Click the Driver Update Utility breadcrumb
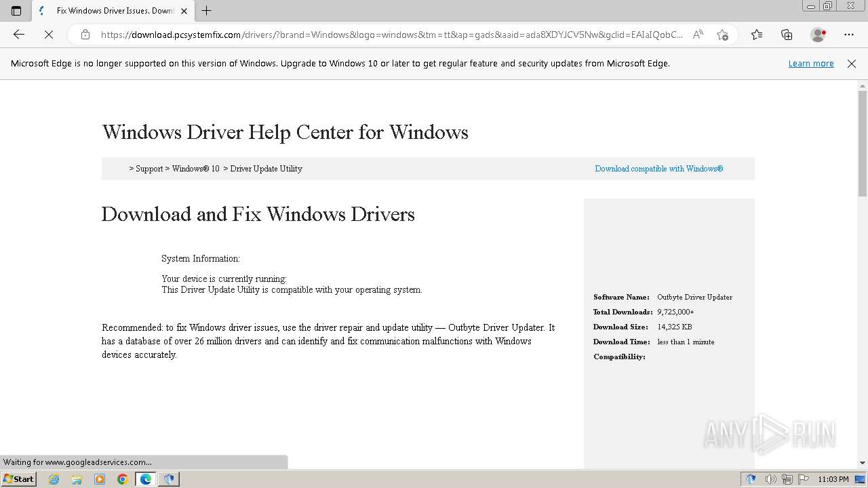Viewport: 868px width, 488px height. click(x=267, y=169)
